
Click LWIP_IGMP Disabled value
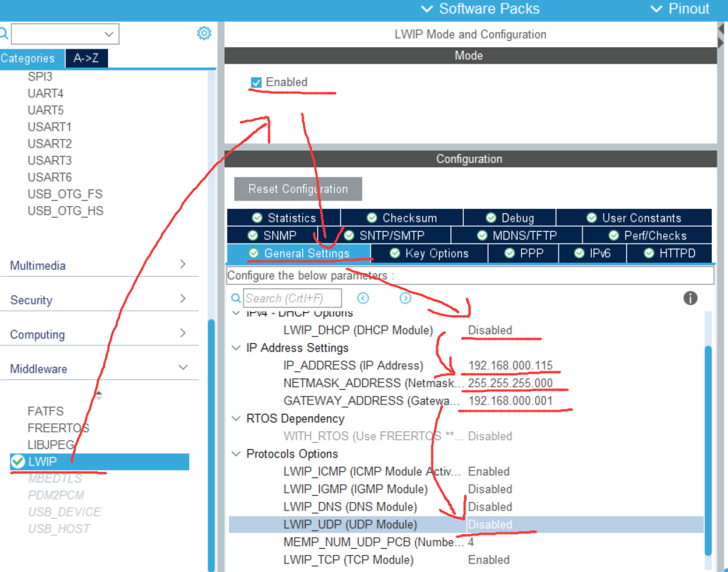click(x=490, y=489)
